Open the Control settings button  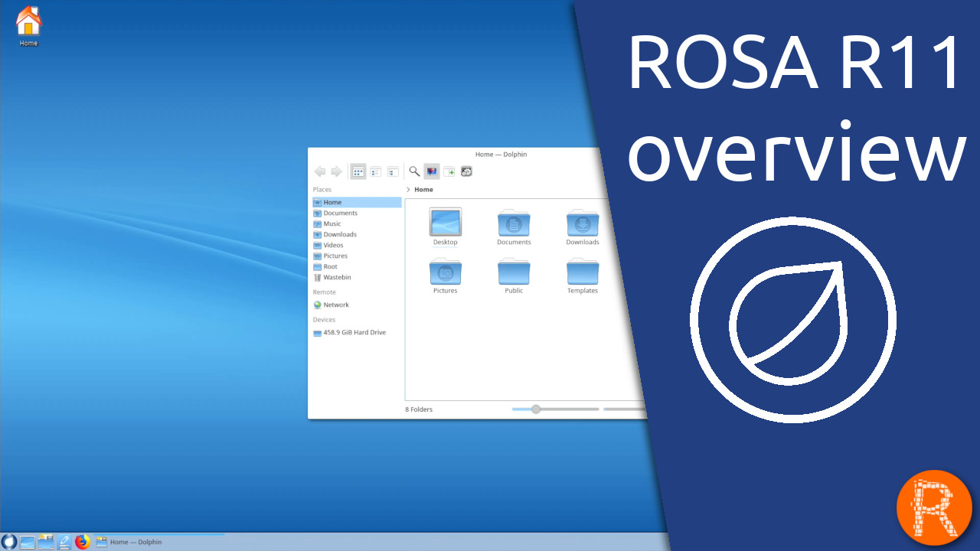(x=466, y=171)
